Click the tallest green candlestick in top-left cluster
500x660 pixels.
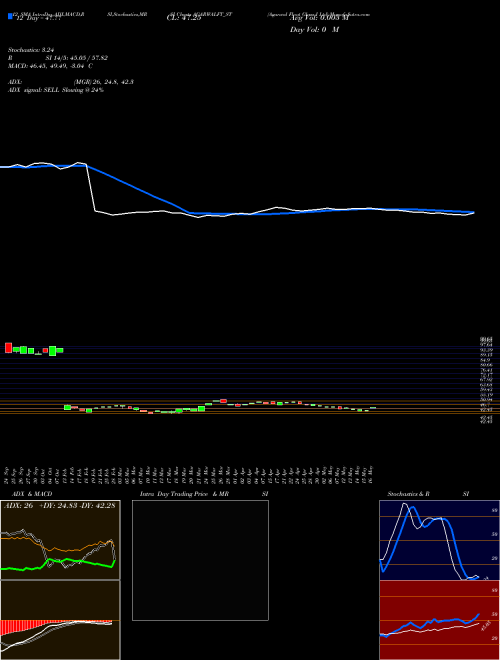[53, 351]
